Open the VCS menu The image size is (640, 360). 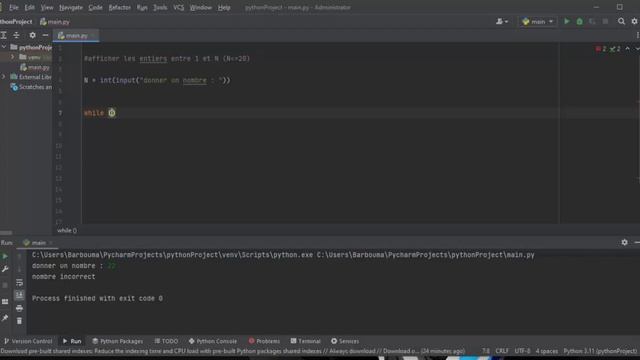(178, 7)
